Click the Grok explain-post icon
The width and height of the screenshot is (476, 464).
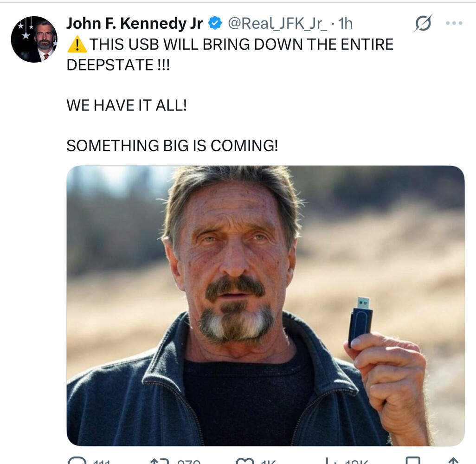[x=423, y=23]
